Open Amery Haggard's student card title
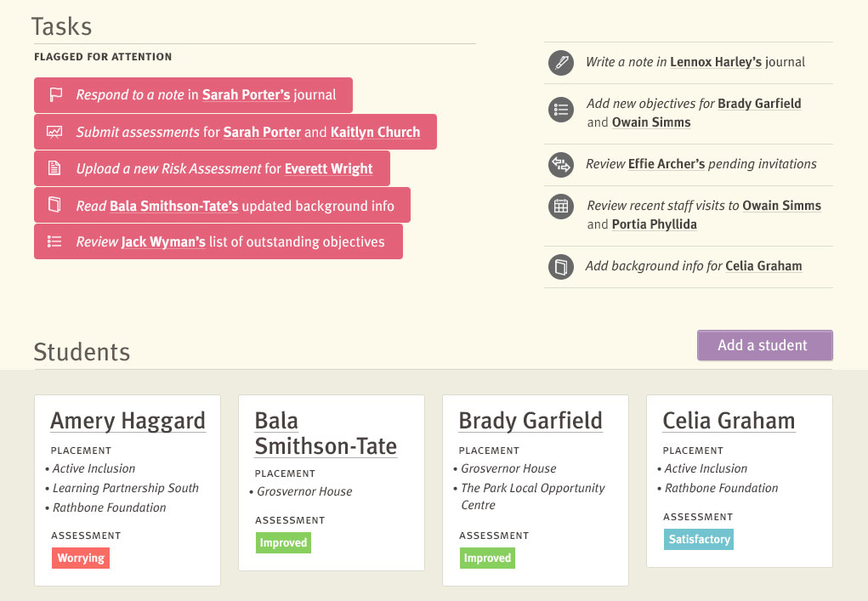Viewport: 868px width, 601px height. (x=128, y=421)
